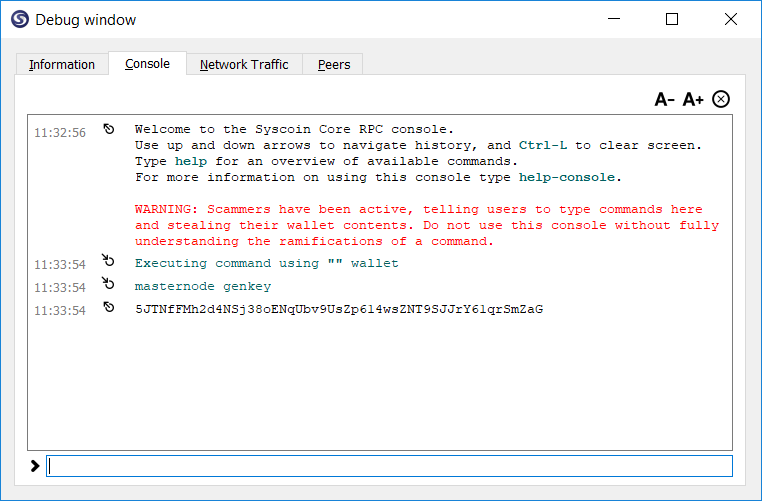Click the icon beside Executing command line
This screenshot has height=501, width=762.
click(x=108, y=260)
